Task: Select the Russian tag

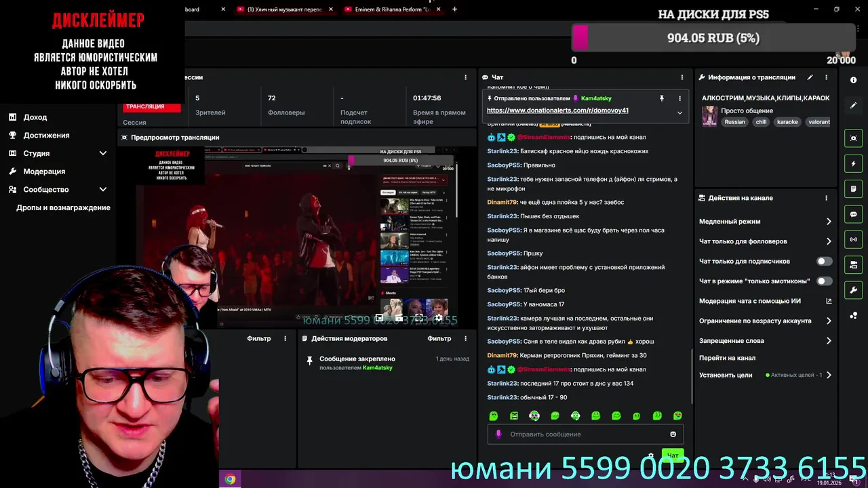Action: coord(734,122)
